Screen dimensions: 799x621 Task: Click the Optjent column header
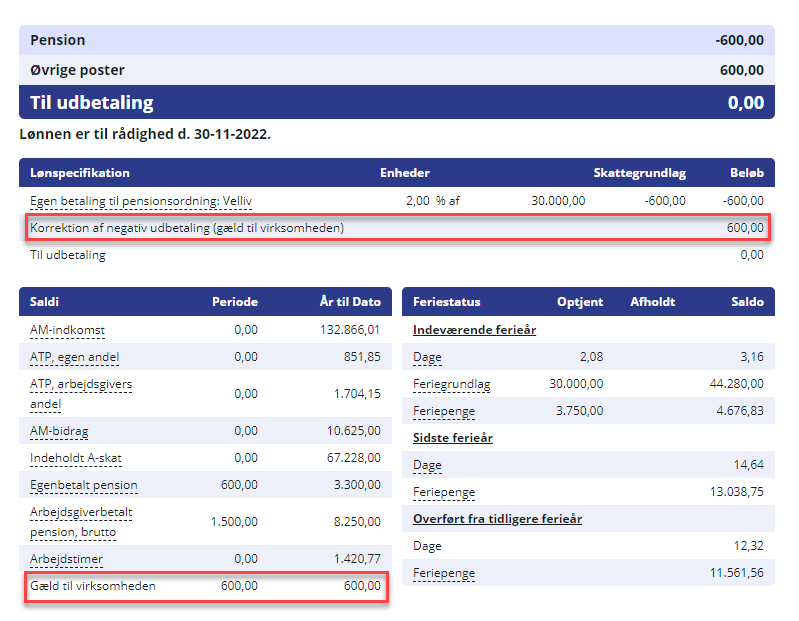[580, 302]
